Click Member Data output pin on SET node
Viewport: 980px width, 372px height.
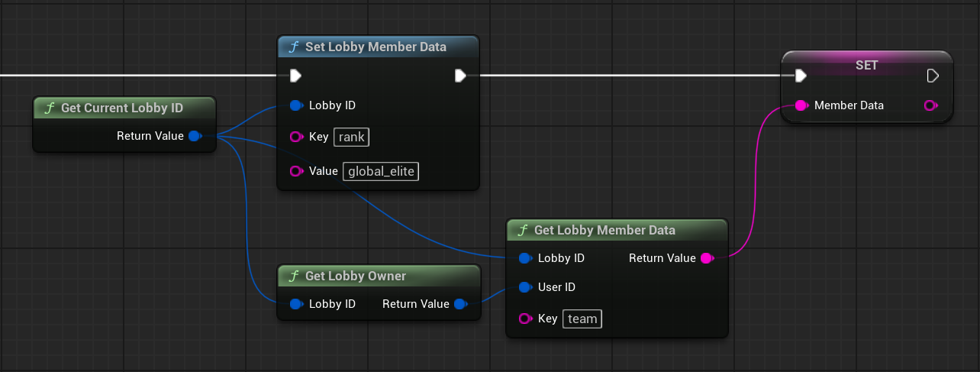pyautogui.click(x=930, y=105)
